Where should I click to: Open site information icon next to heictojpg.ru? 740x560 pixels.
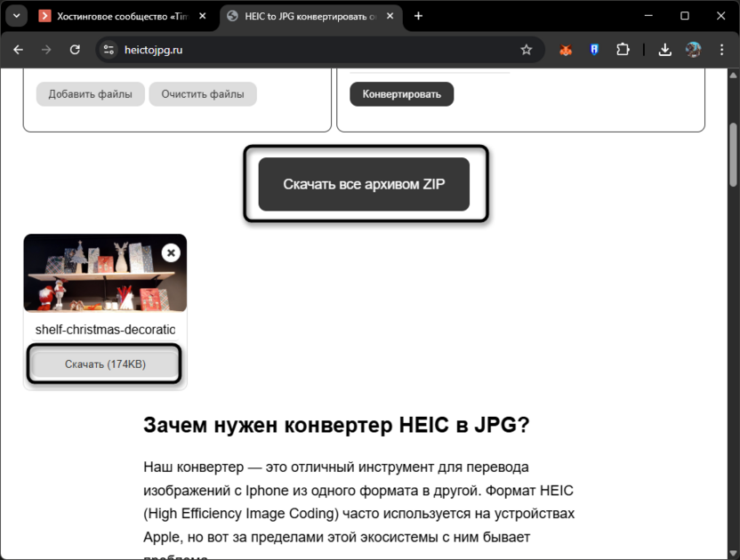tap(109, 50)
